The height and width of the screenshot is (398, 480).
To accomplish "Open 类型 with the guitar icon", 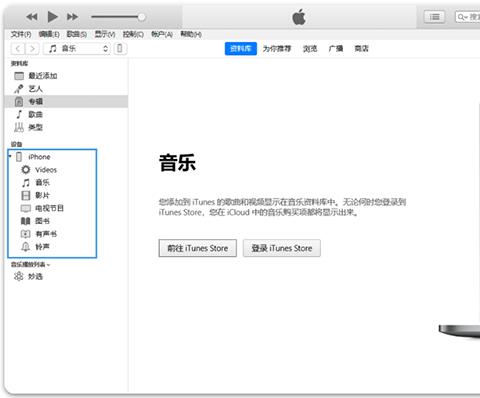I will (x=66, y=127).
